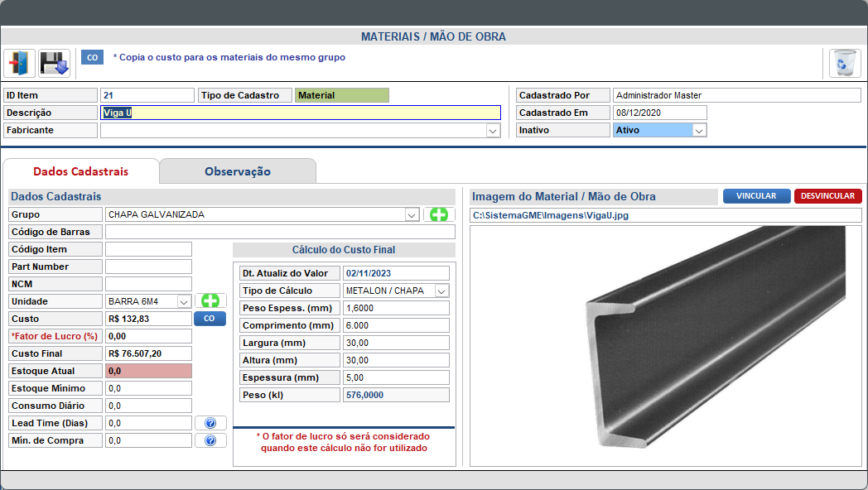Click the Lead Time (Dias) field
Screen dimensions: 868x490
click(148, 424)
